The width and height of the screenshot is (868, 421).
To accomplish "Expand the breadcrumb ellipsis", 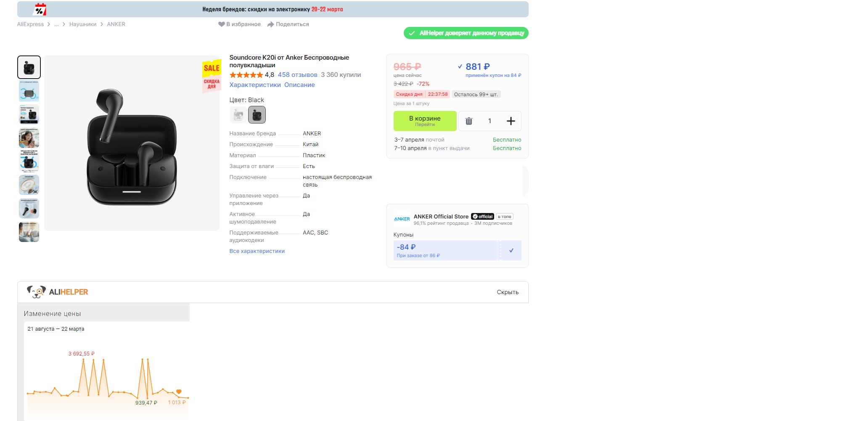I will tap(56, 24).
